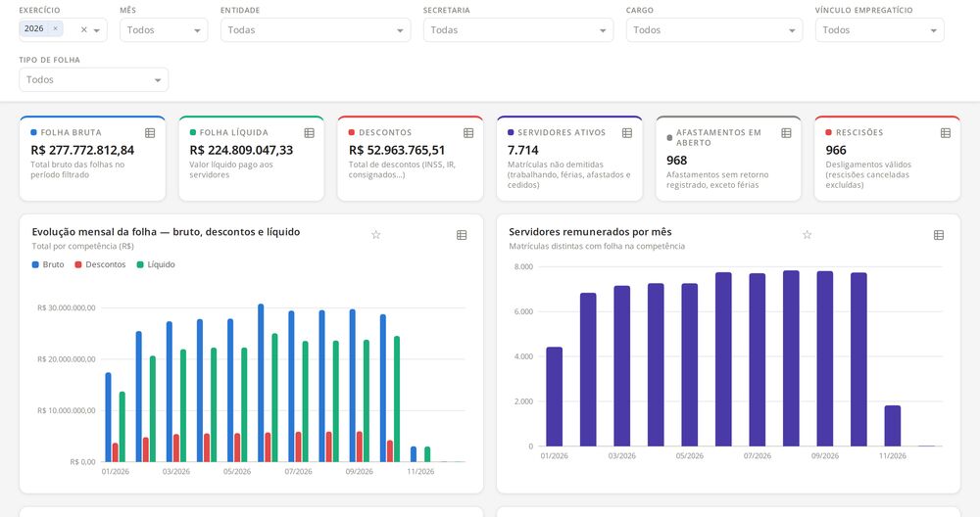Open table view on Folha Líquida card

click(310, 133)
